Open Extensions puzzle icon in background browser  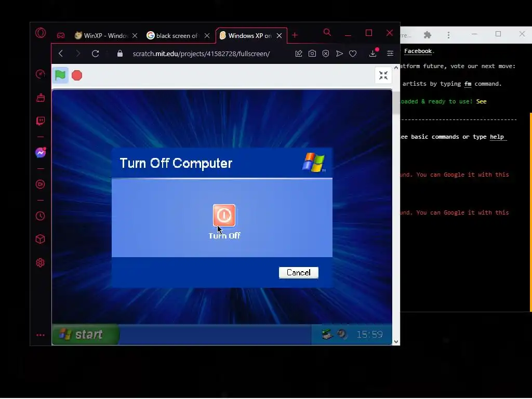[x=428, y=35]
